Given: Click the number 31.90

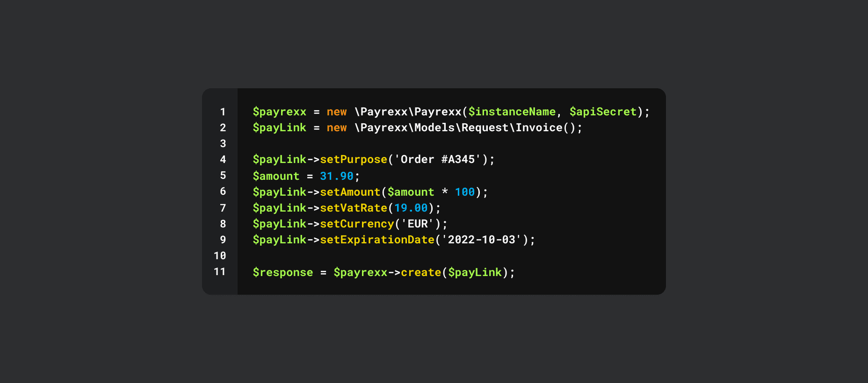Looking at the screenshot, I should [337, 177].
